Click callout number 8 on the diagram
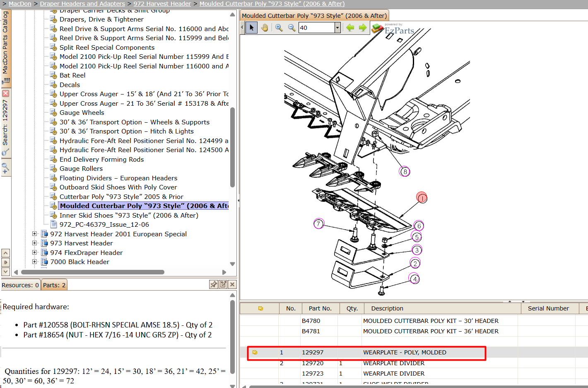Viewport: 588px width, 388px height. pos(405,171)
